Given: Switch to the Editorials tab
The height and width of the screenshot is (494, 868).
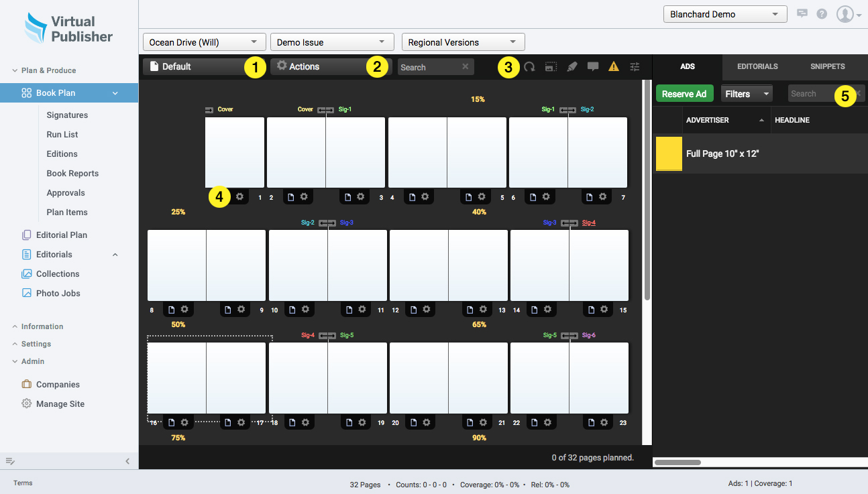Looking at the screenshot, I should point(757,66).
